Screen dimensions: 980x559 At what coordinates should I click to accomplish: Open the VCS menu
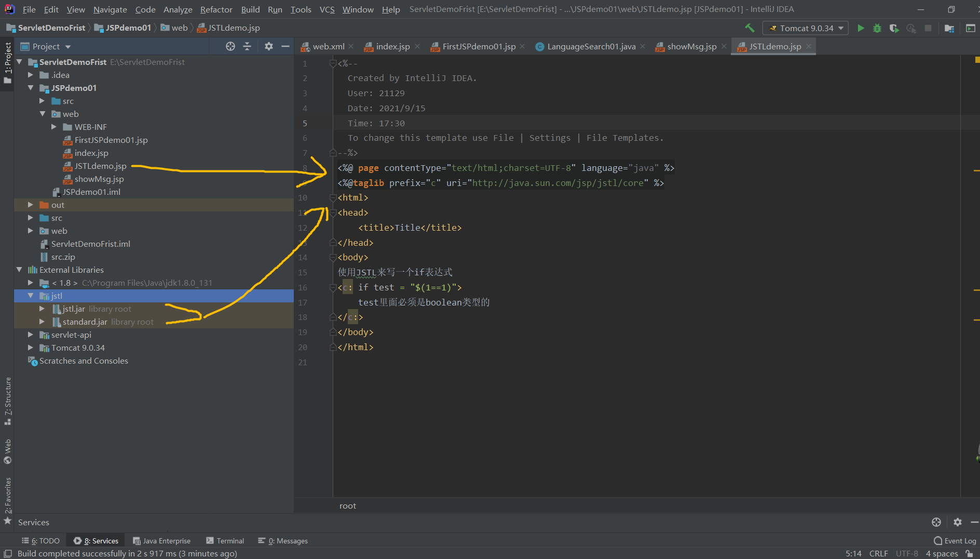pos(327,9)
